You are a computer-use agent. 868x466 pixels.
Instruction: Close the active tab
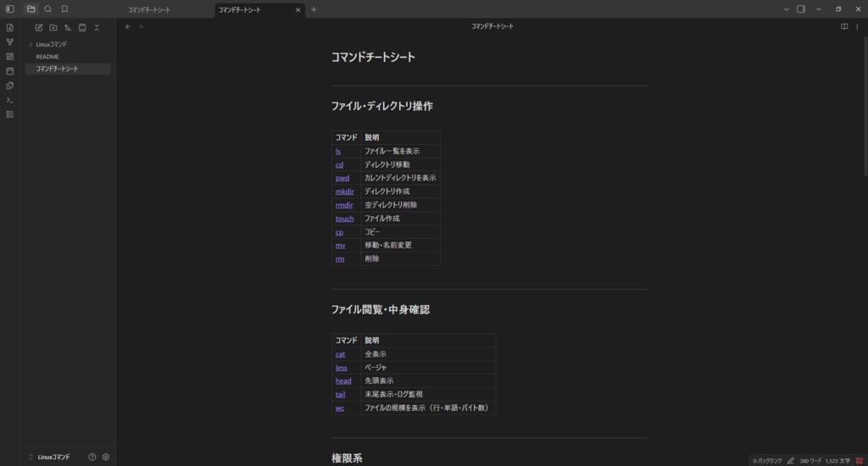tap(298, 10)
